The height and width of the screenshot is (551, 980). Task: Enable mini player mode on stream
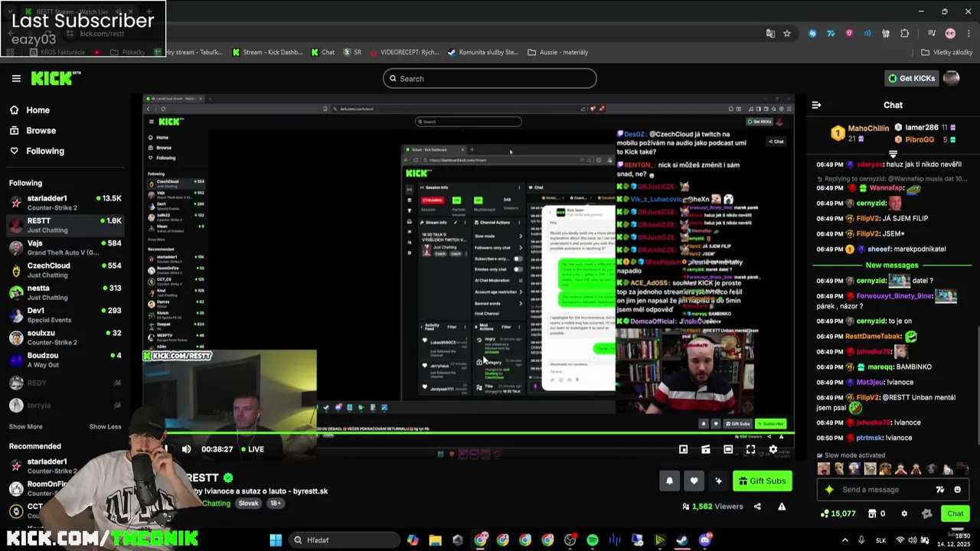(x=683, y=449)
